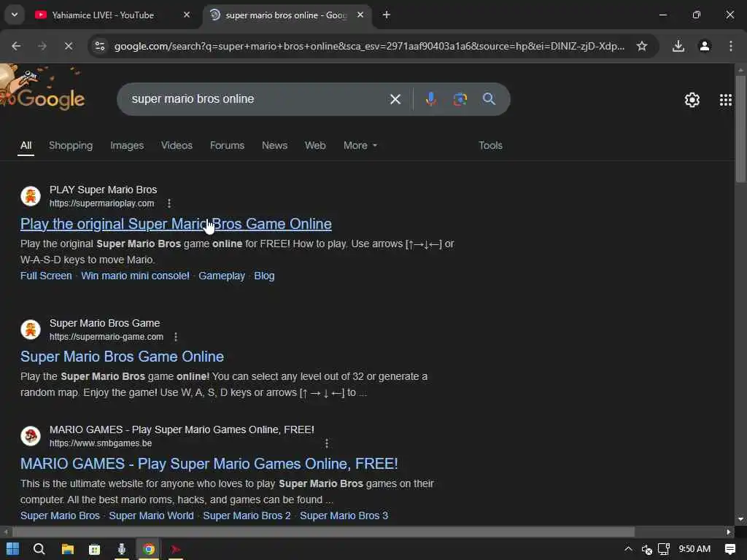Open the Blog sitelink
Viewport: 747px width, 560px height.
264,276
